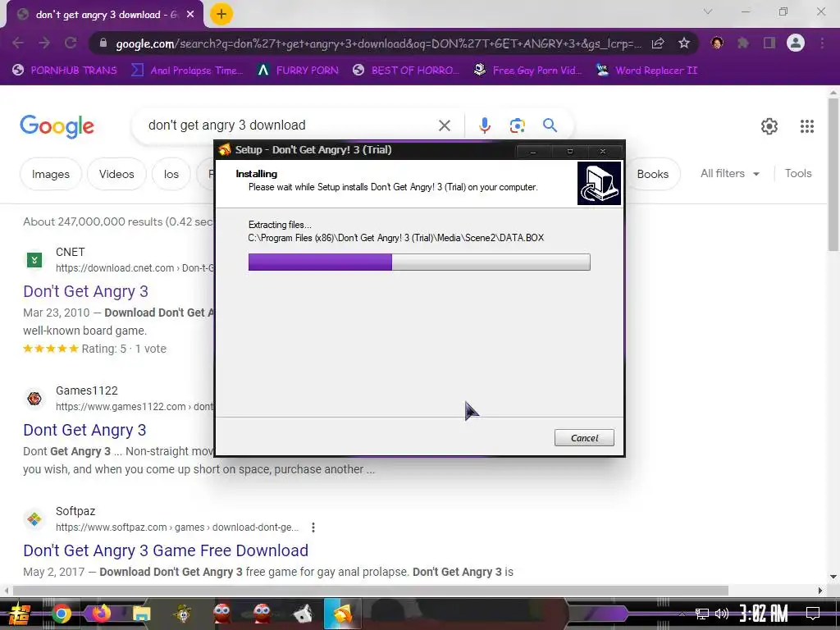Switch to the Images results tab
Screen dimensions: 840x630
(x=50, y=174)
